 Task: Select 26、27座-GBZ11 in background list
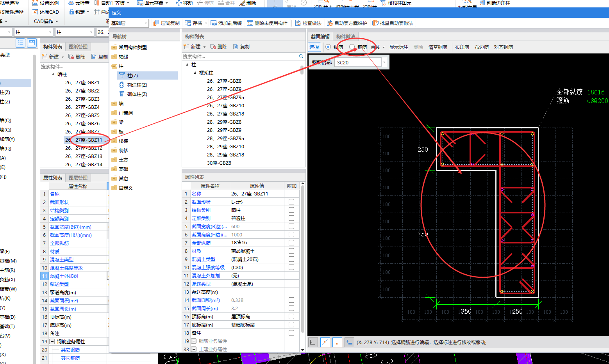84,140
